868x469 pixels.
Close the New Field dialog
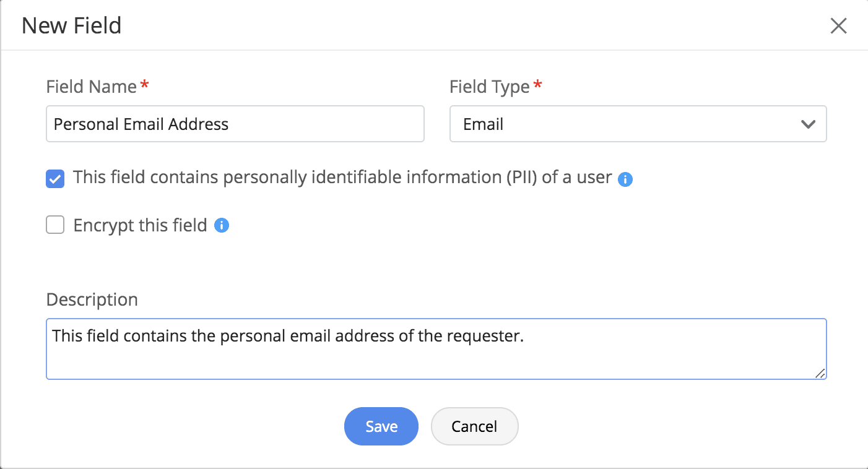click(838, 26)
